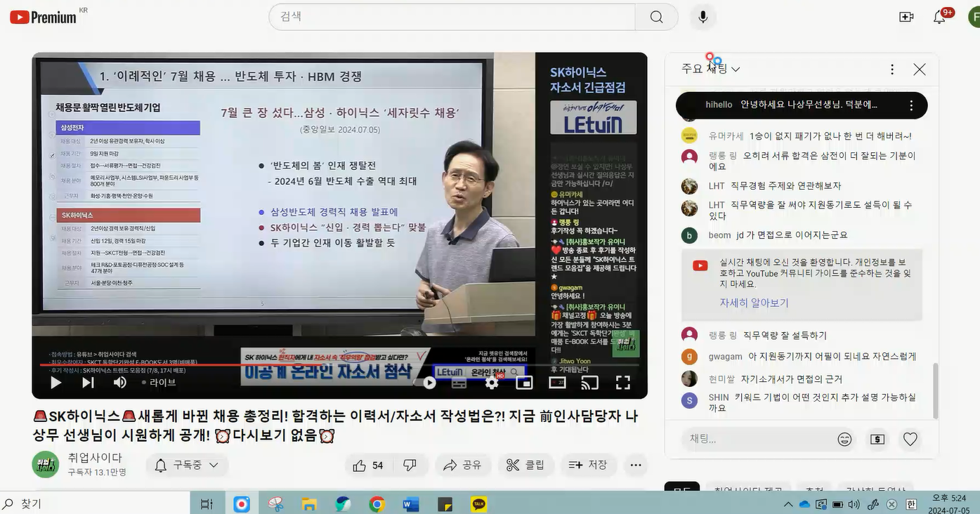Screen dimensions: 980x514
Task: Focus the 검색 search box
Action: (453, 17)
